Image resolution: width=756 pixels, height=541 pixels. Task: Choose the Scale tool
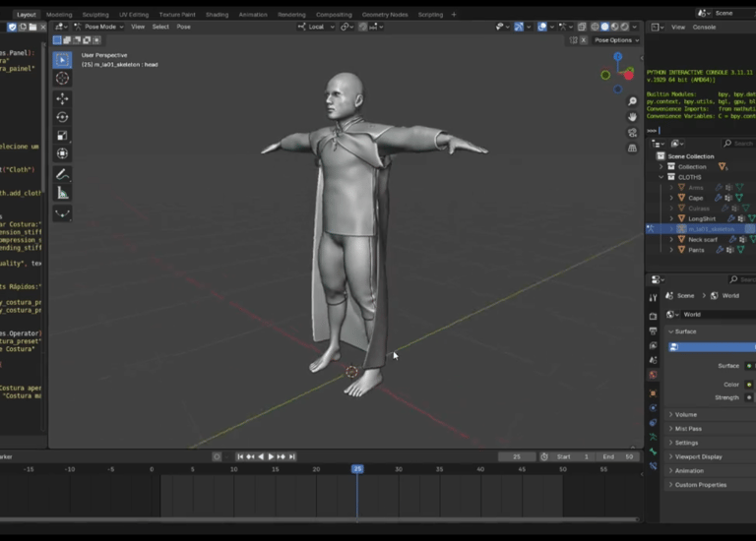click(62, 136)
